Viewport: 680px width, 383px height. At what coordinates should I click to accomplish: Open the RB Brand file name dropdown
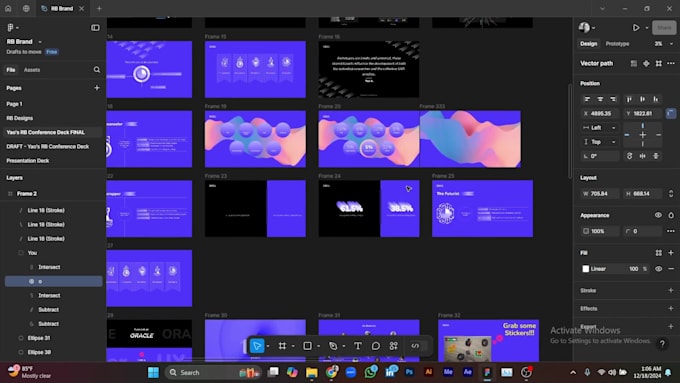39,42
